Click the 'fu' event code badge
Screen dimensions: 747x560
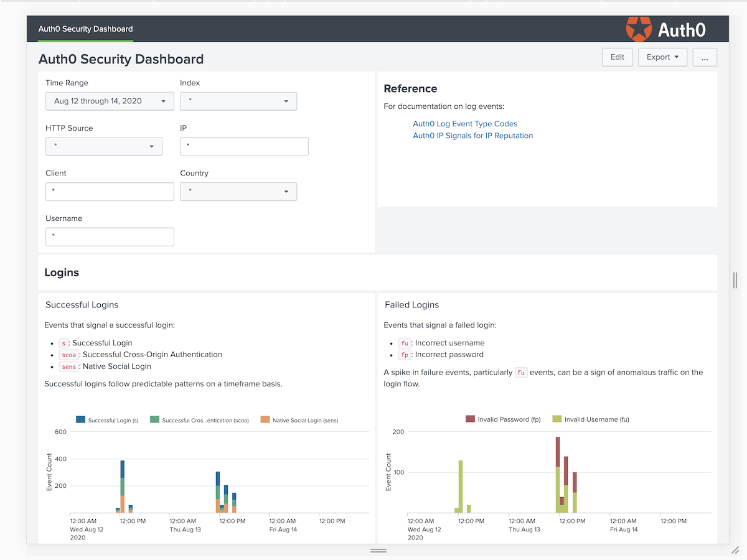point(405,343)
